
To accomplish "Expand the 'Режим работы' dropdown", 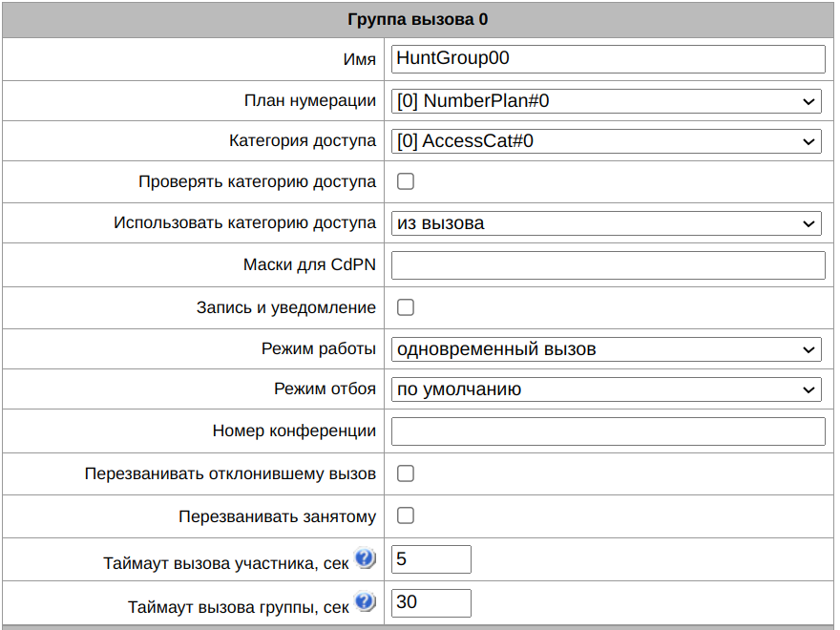I will pos(606,349).
